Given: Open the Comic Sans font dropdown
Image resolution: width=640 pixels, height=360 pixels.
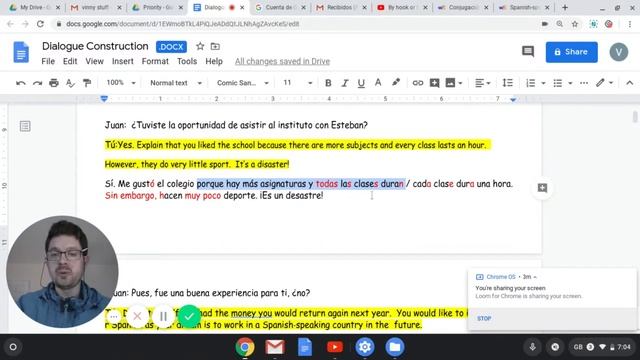Looking at the screenshot, I should [x=242, y=83].
